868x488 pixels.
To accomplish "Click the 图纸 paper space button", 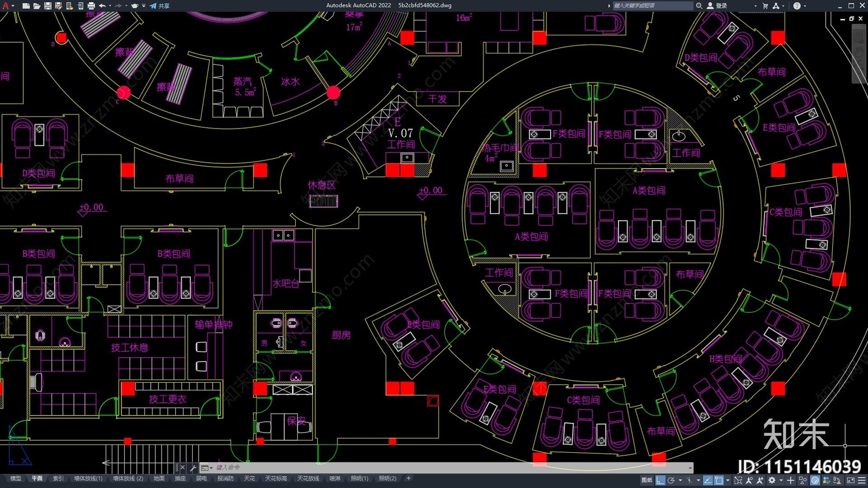I will [647, 480].
